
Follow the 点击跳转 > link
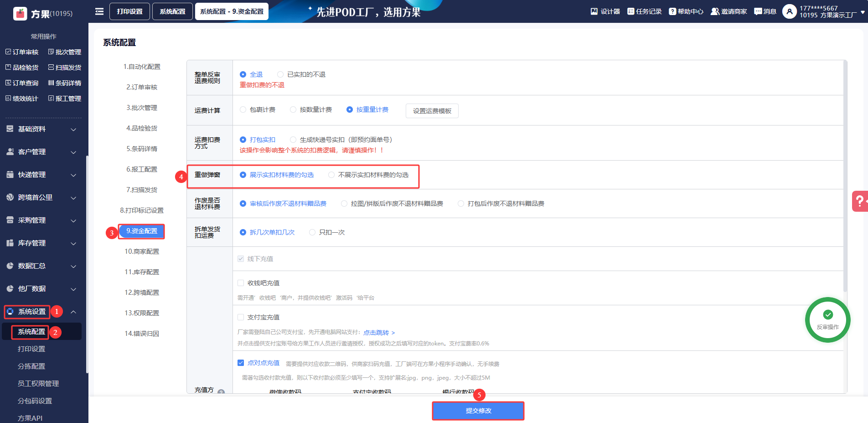379,333
